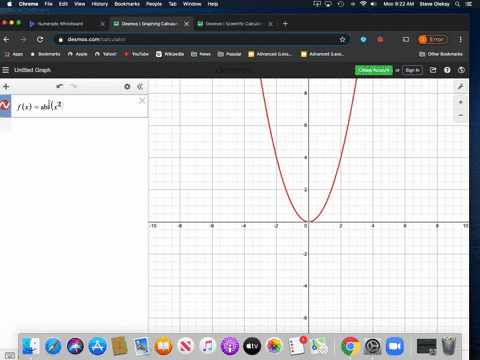Open Zoom from the Dock
480x360 pixels.
pyautogui.click(x=395, y=346)
